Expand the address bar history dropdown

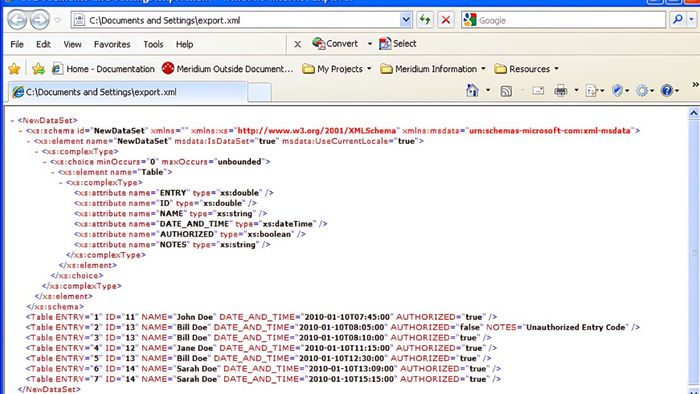[406, 20]
